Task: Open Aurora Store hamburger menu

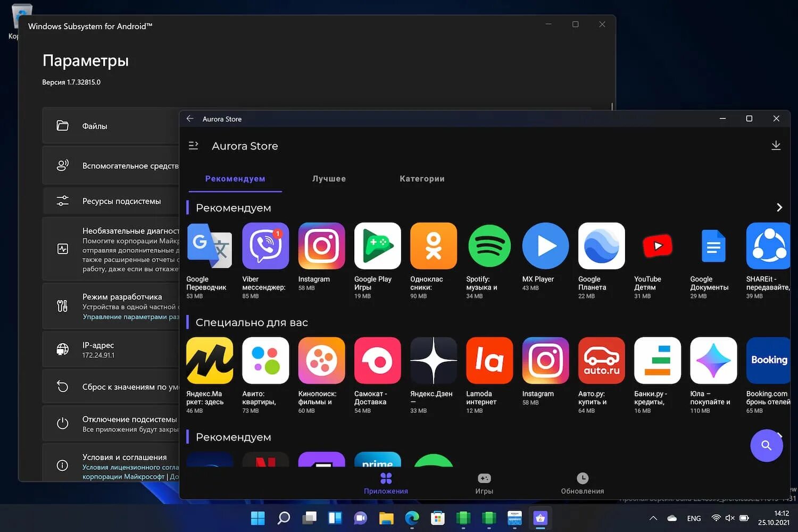Action: [x=194, y=146]
